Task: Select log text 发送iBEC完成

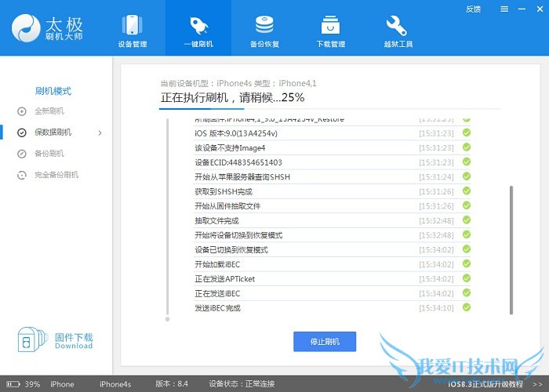Action: (217, 308)
